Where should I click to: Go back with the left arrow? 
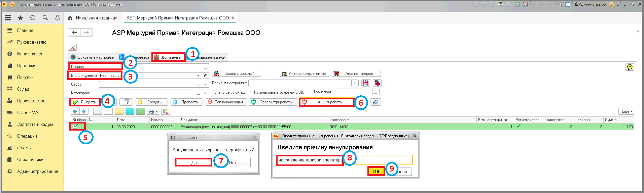click(74, 32)
